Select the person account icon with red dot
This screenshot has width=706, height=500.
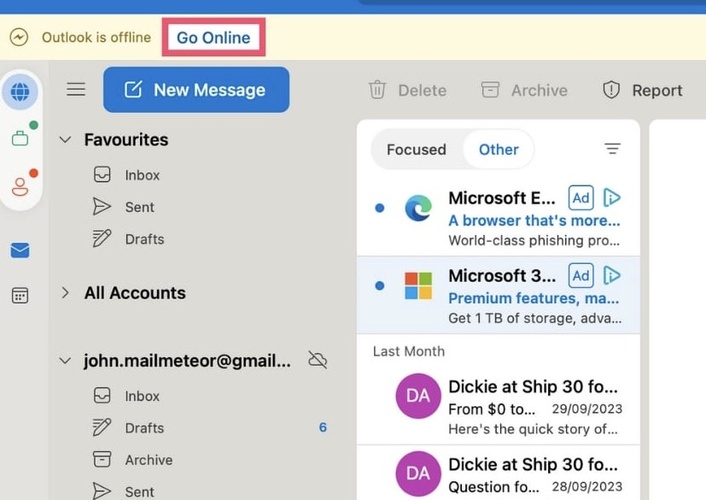pos(20,186)
